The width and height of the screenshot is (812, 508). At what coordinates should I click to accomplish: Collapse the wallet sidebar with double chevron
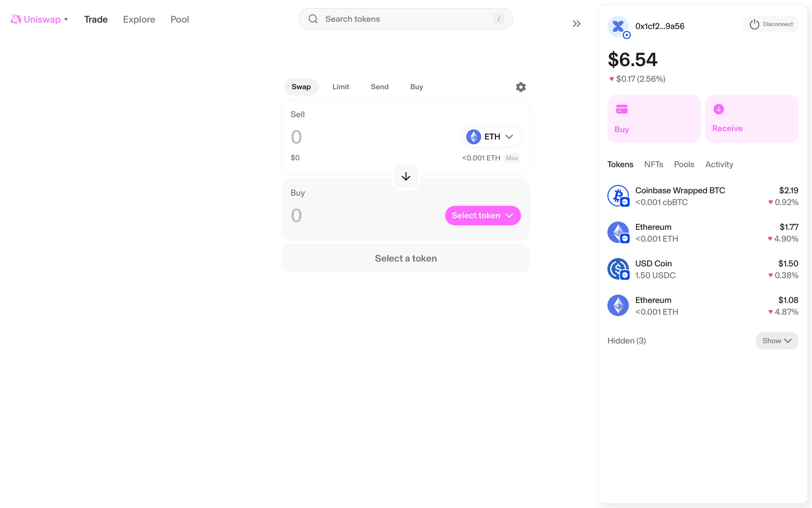[x=576, y=24]
